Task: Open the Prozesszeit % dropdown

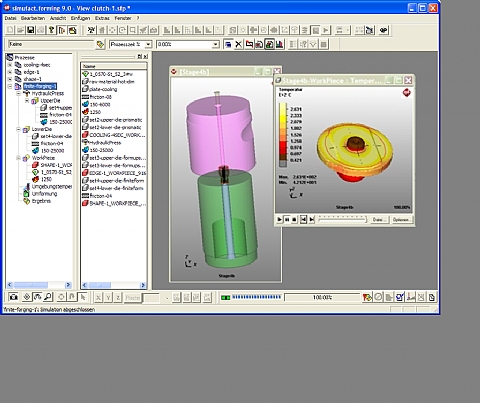Action: pyautogui.click(x=148, y=44)
